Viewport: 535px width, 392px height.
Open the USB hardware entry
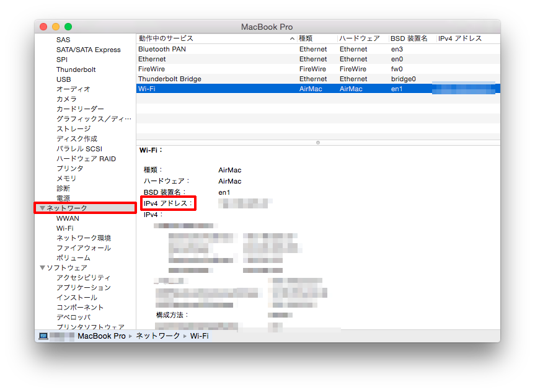63,79
